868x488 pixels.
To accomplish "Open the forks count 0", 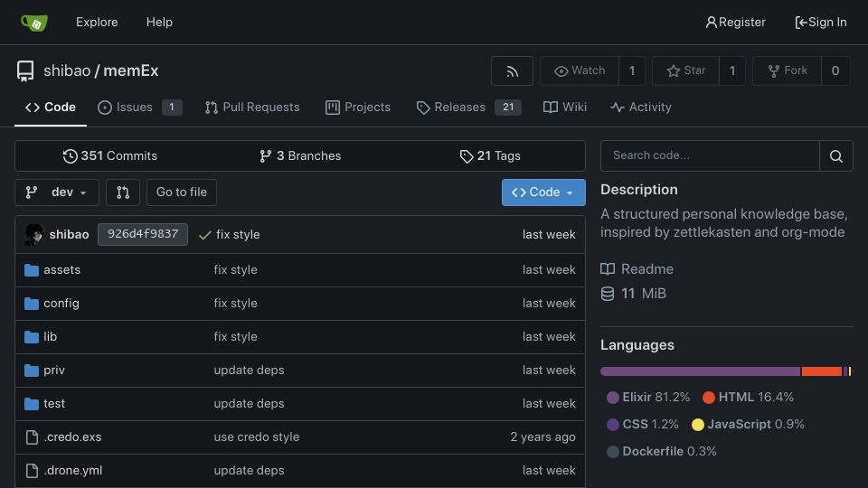I will point(835,70).
